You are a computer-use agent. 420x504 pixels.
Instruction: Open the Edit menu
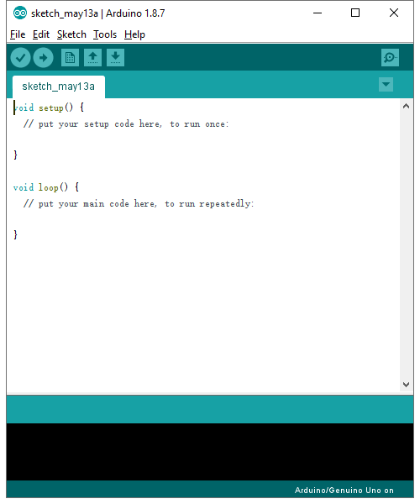[x=41, y=34]
